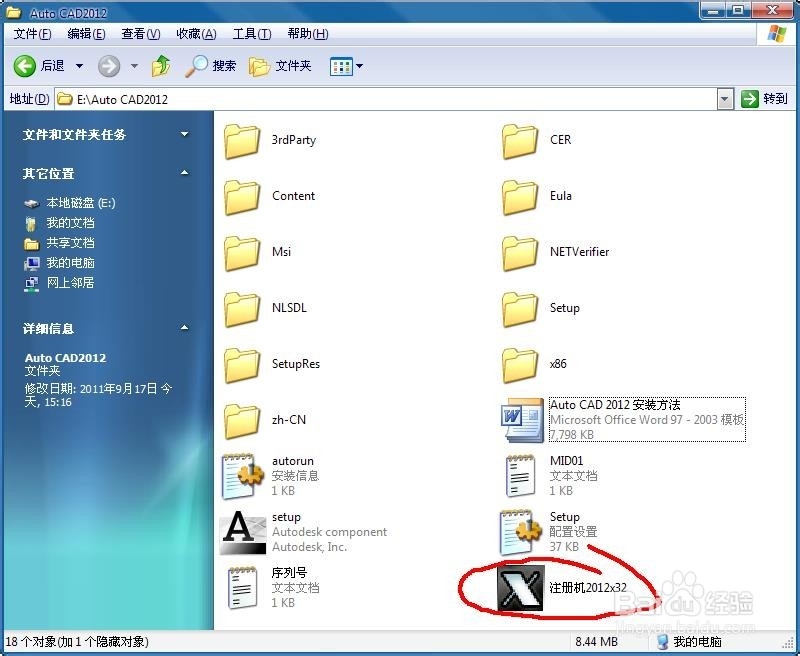Select the SetupRes folder

tap(272, 365)
